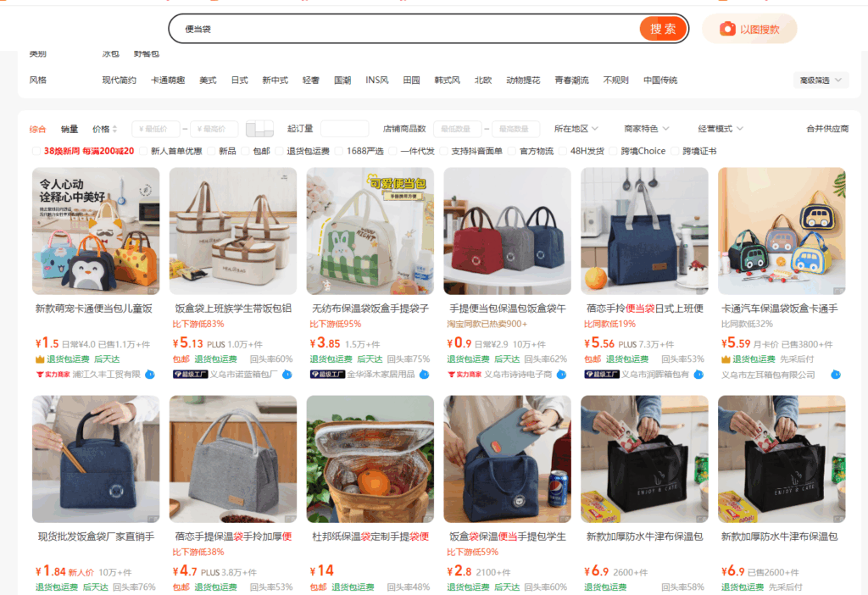The width and height of the screenshot is (868, 595).
Task: Enable the 一件代发 checkbox
Action: [393, 151]
